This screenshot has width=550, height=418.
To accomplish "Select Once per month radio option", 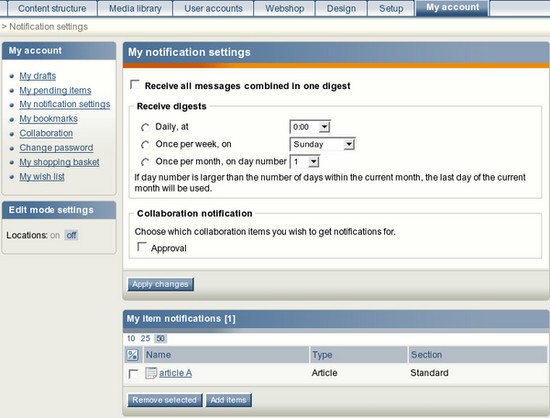I will click(x=145, y=162).
